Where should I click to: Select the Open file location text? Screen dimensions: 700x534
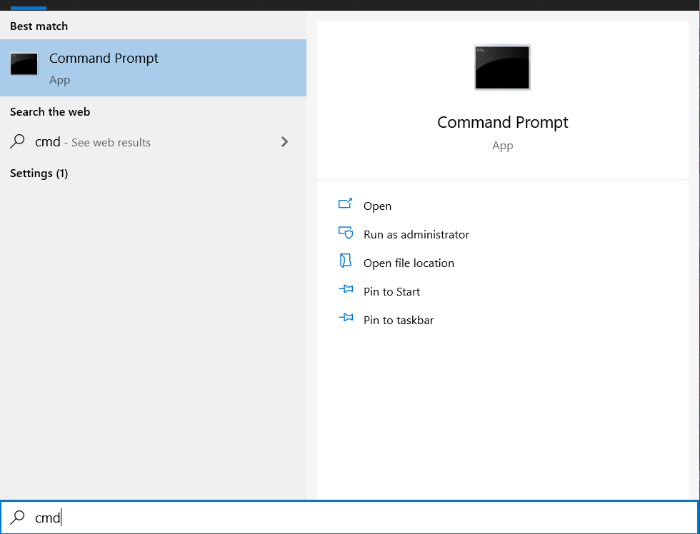click(x=408, y=263)
